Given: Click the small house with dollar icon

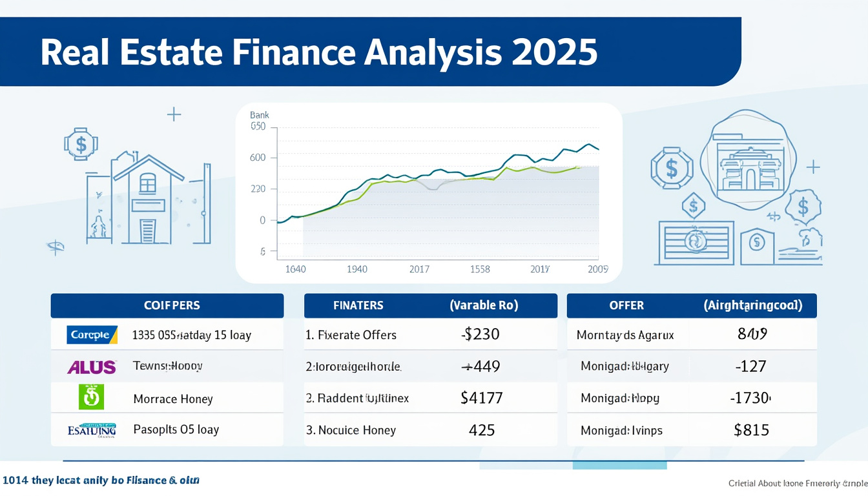Looking at the screenshot, I should click(x=758, y=245).
